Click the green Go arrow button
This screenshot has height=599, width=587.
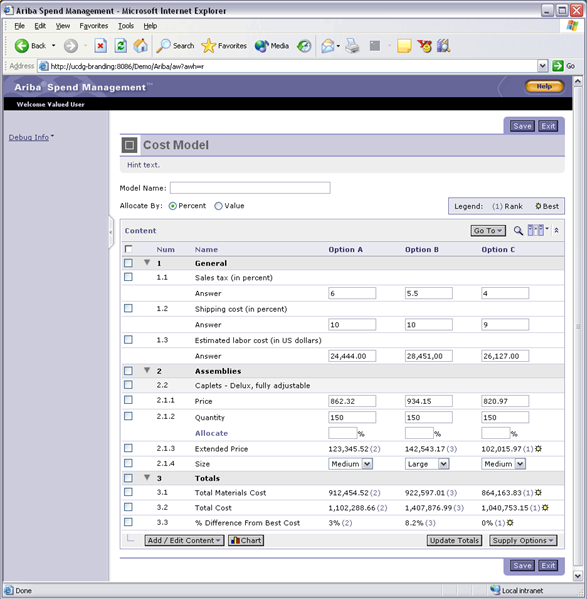click(558, 66)
